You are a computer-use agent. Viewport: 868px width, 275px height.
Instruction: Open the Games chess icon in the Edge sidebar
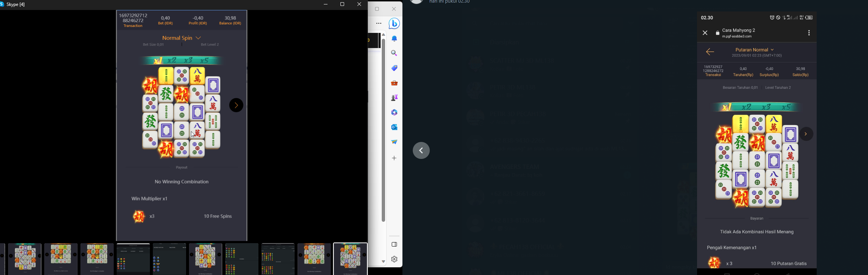pos(394,98)
